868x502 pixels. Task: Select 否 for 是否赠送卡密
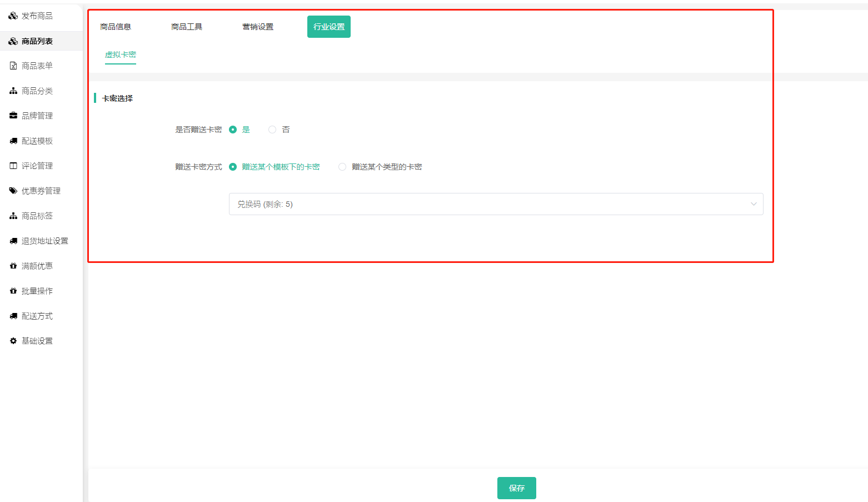(x=272, y=130)
